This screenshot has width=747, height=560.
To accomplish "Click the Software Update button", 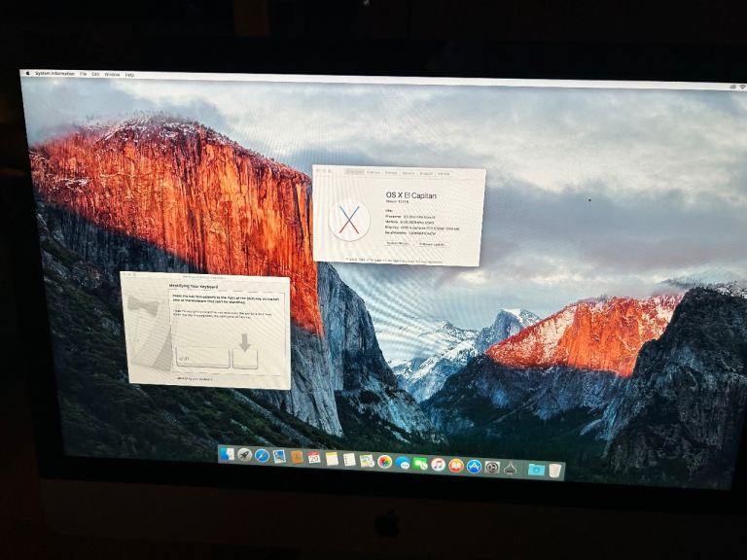I will coord(432,244).
